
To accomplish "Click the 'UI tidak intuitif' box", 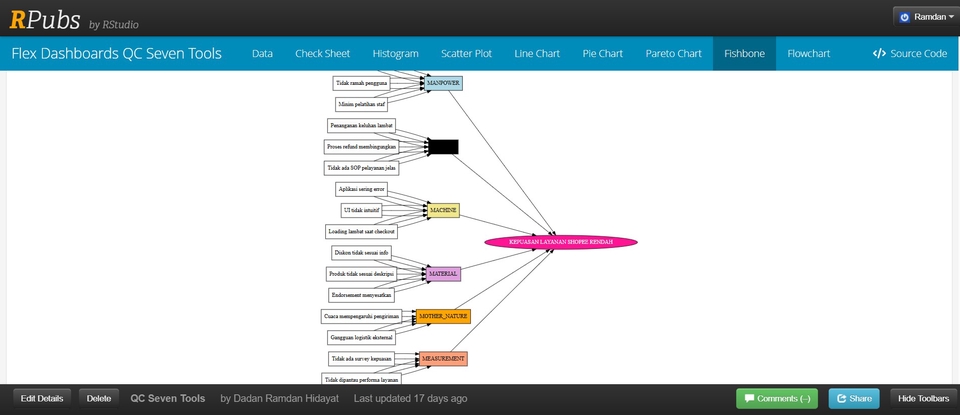I will [x=361, y=211].
